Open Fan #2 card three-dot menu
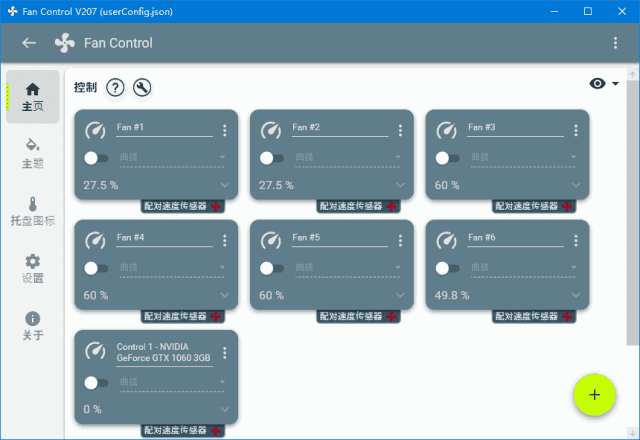 400,131
